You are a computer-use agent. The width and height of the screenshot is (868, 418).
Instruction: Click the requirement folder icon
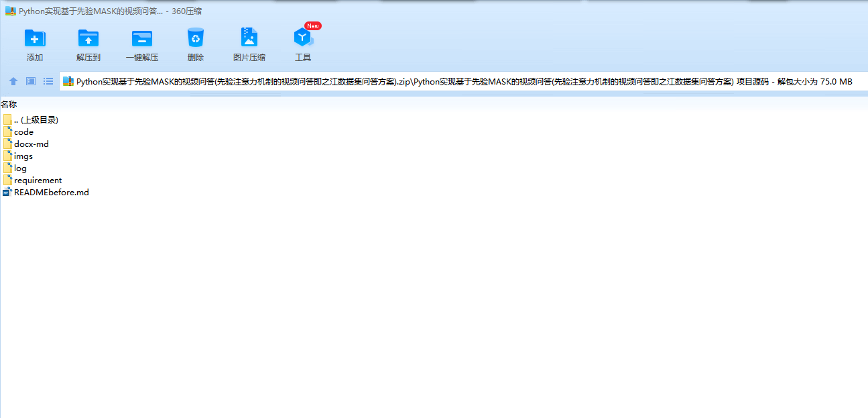tap(7, 180)
